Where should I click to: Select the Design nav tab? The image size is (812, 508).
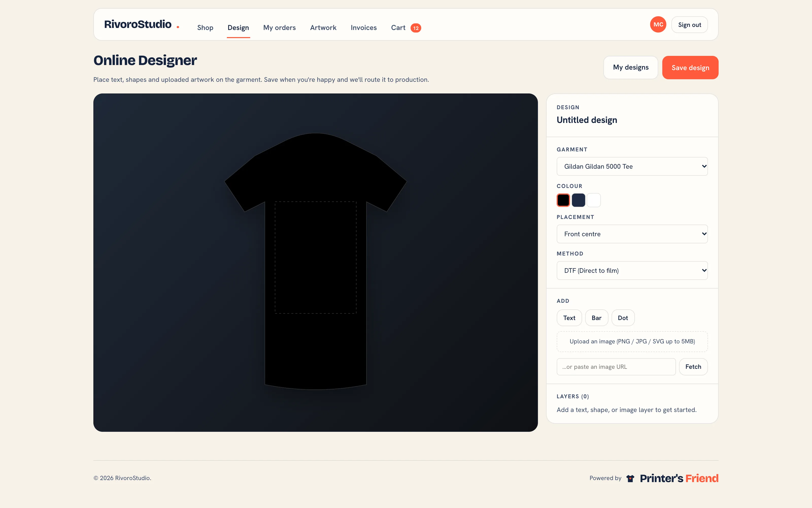[x=238, y=27]
